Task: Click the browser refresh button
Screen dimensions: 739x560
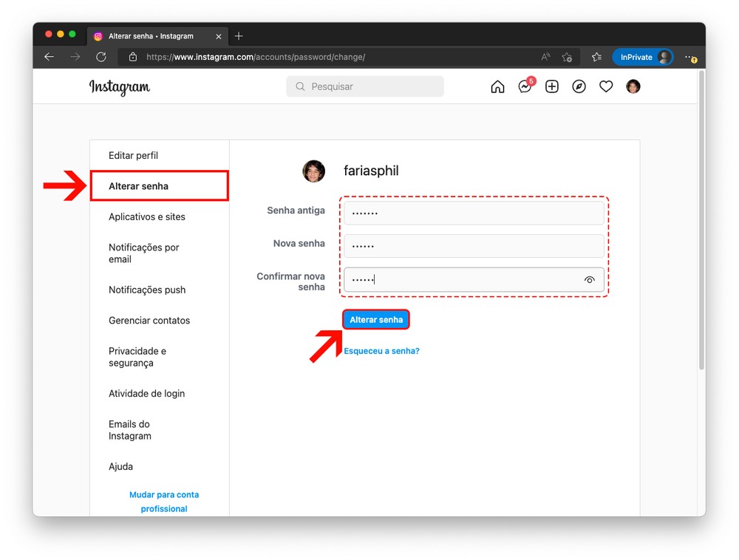Action: [x=101, y=57]
